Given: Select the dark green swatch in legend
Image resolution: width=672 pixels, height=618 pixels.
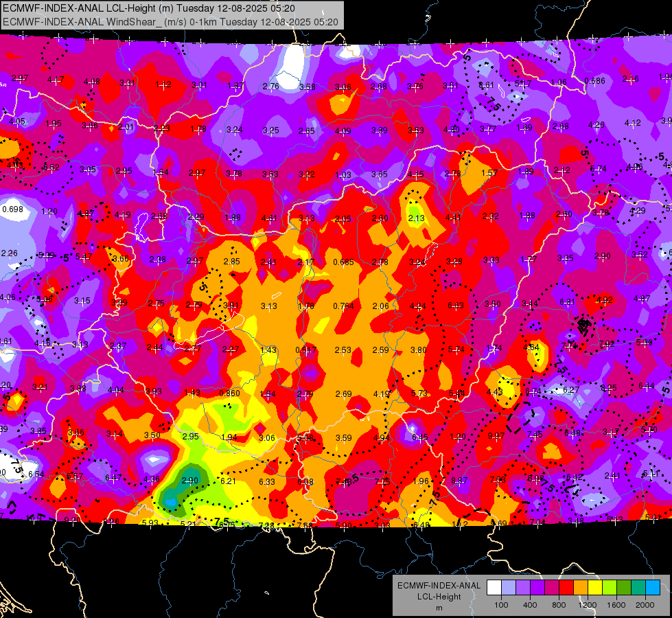Looking at the screenshot, I should (623, 588).
